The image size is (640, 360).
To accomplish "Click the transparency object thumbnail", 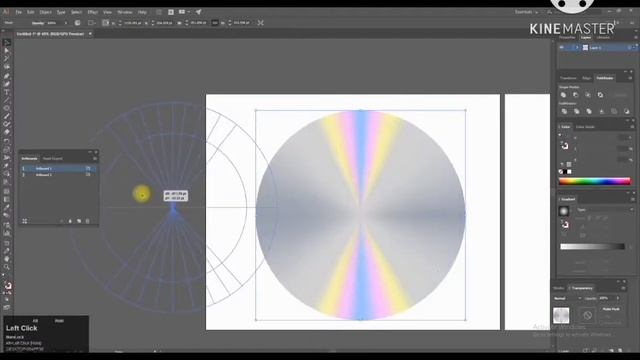I will [561, 316].
